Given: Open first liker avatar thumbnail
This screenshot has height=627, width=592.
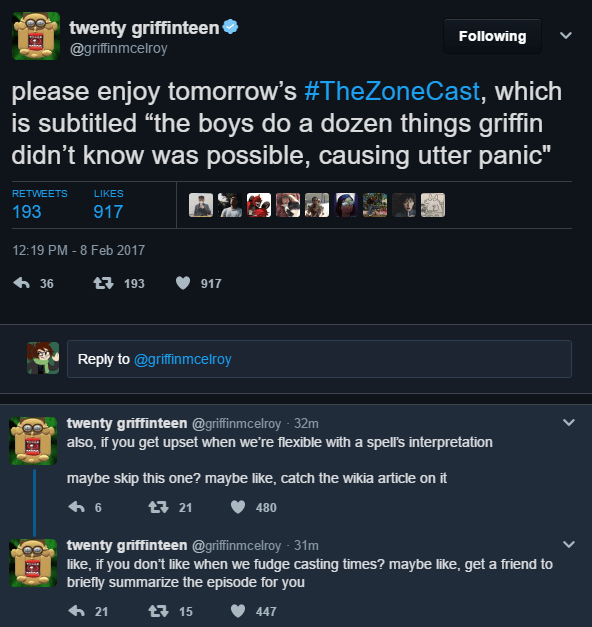Looking at the screenshot, I should click(x=201, y=205).
